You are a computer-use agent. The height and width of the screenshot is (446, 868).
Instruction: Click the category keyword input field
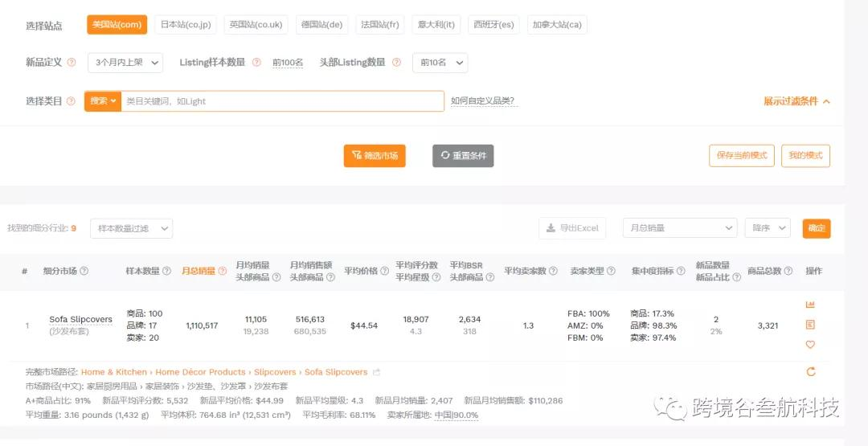click(x=281, y=101)
